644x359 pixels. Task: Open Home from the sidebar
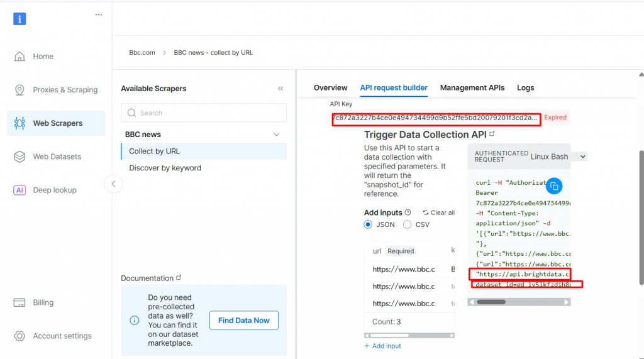(x=43, y=57)
